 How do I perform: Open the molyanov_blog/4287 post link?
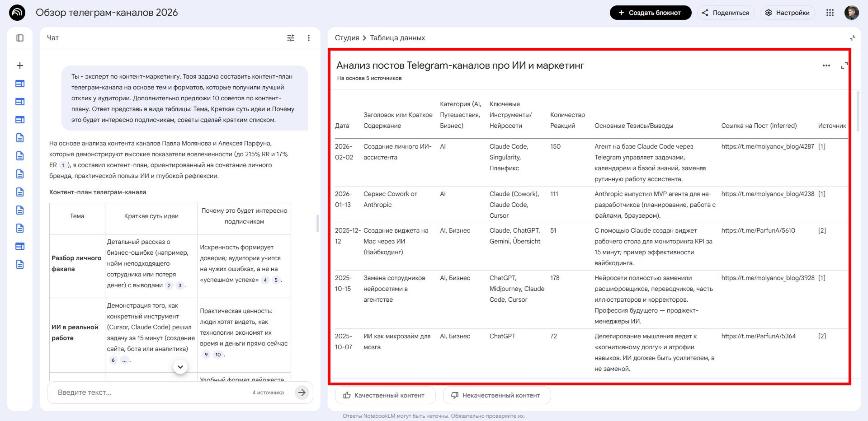tap(768, 146)
